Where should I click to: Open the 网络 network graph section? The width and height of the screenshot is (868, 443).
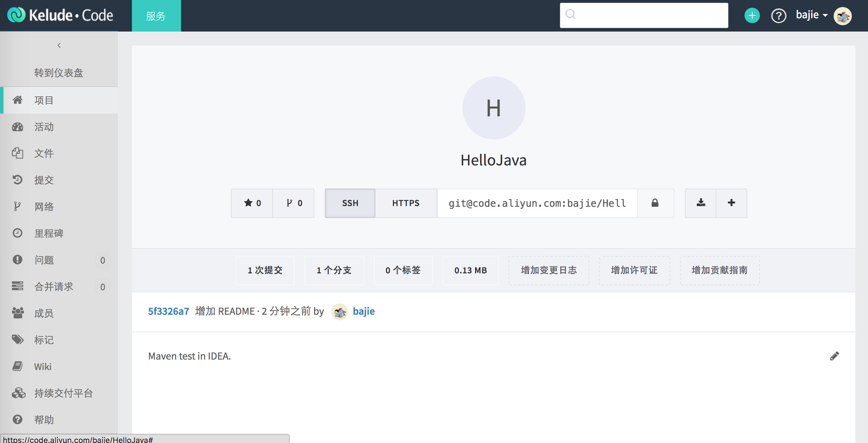coord(44,207)
